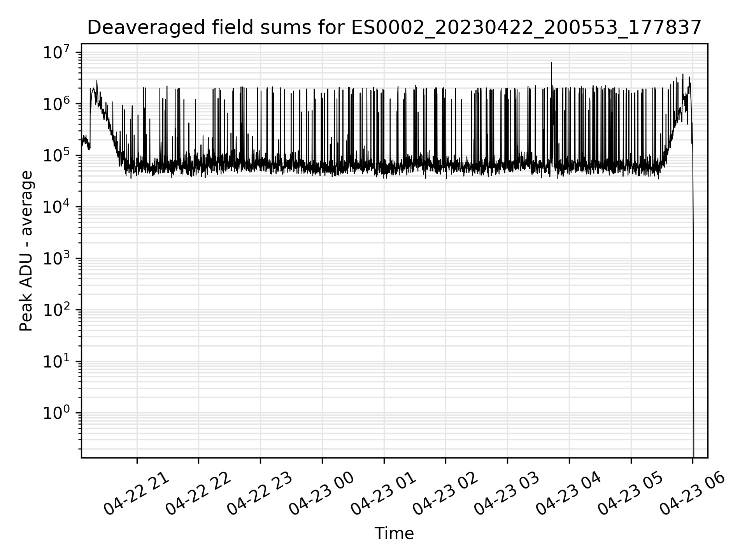The width and height of the screenshot is (747, 560).
Task: Click the 10^1 y-axis tick label
Action: point(56,362)
